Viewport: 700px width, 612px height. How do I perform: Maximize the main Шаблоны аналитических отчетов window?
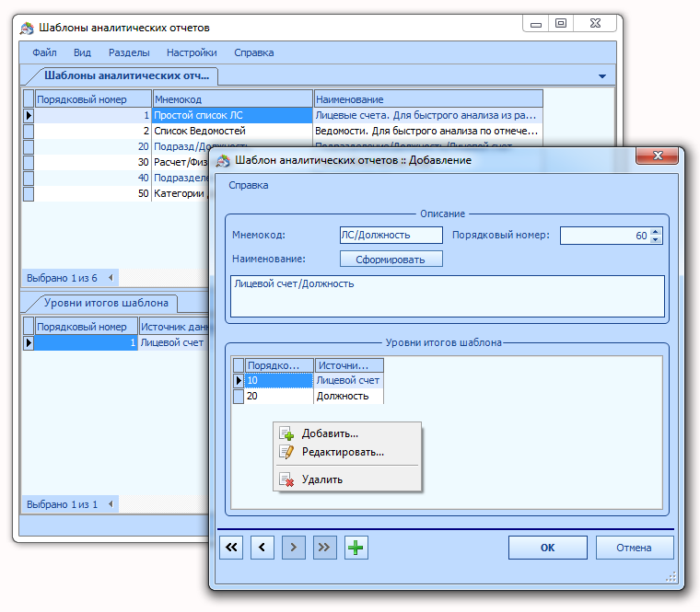coord(561,23)
